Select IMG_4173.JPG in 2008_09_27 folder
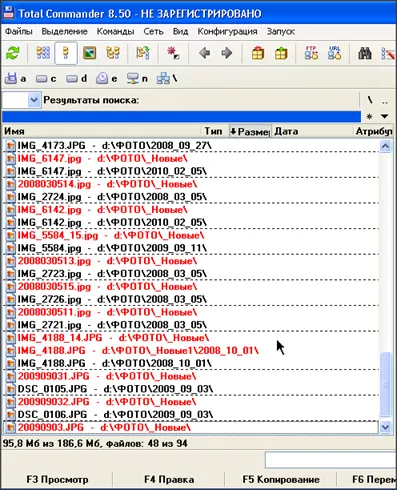The image size is (397, 490). tap(192, 146)
